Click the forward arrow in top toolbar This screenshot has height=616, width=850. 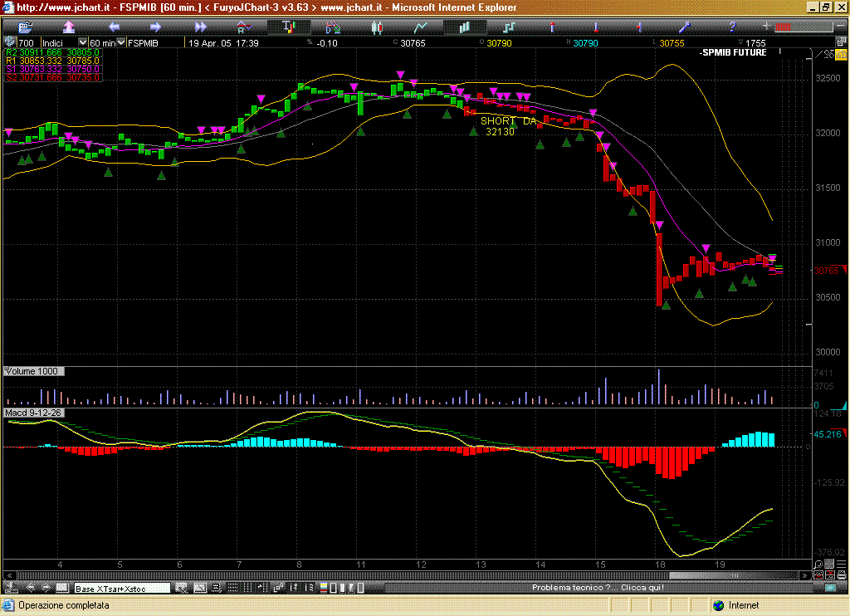coord(155,27)
